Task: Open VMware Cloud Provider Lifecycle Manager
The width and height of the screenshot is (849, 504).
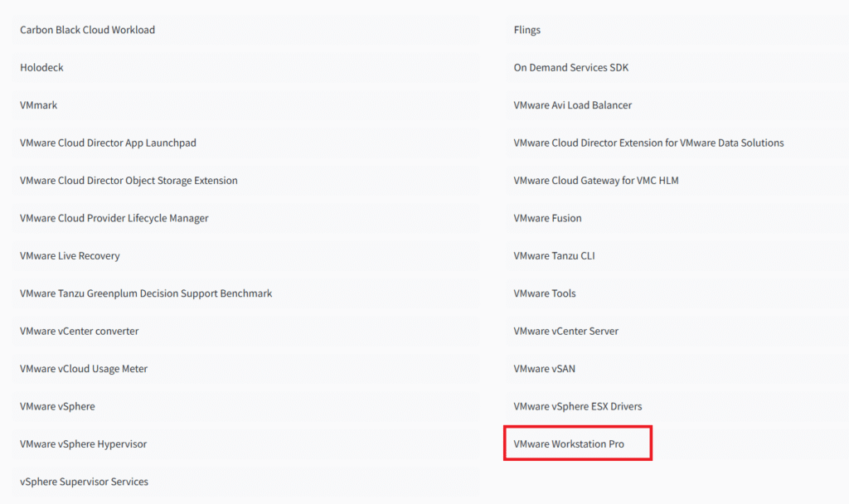Action: 114,218
